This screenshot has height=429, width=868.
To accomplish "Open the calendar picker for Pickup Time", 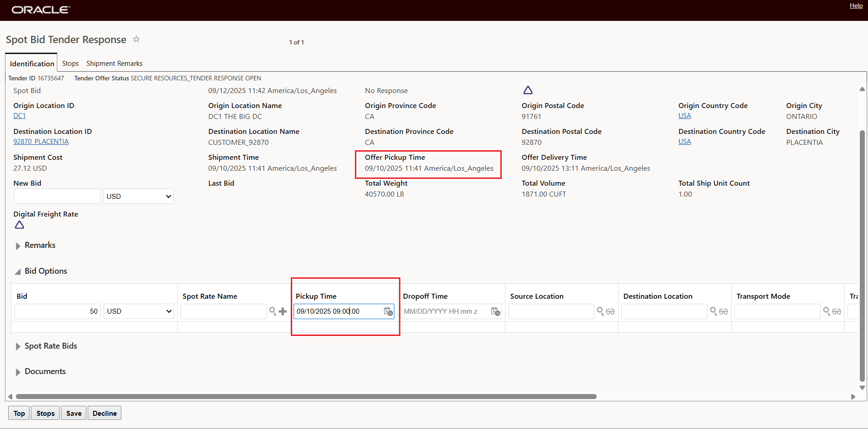I will (x=388, y=311).
